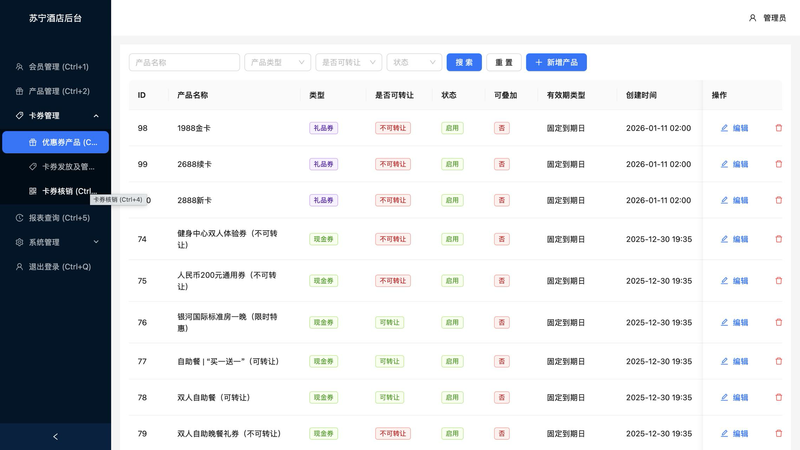Open the 状态 filter dropdown

tap(414, 62)
